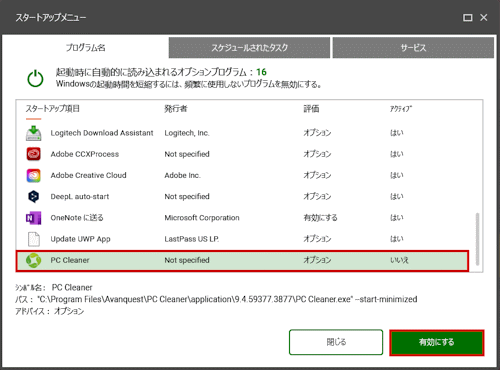500x370 pixels.
Task: Click the startup list vertical scrollbar
Action: [477, 239]
